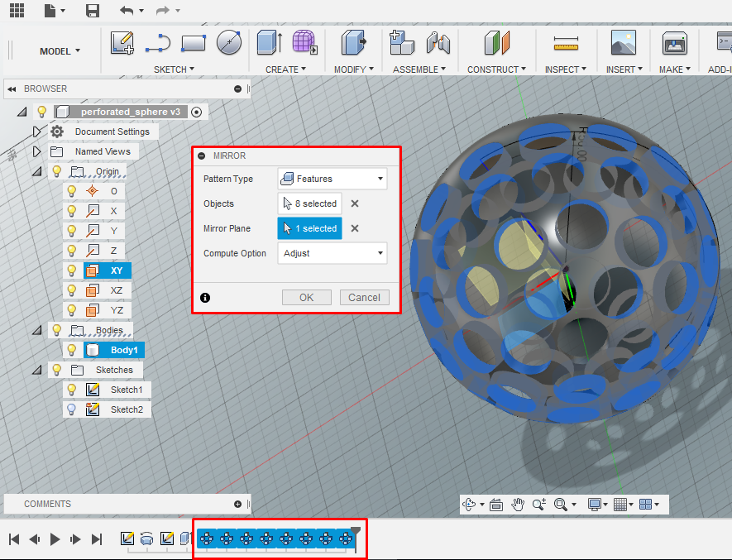
Task: Clear the Objects selection X
Action: click(x=355, y=203)
